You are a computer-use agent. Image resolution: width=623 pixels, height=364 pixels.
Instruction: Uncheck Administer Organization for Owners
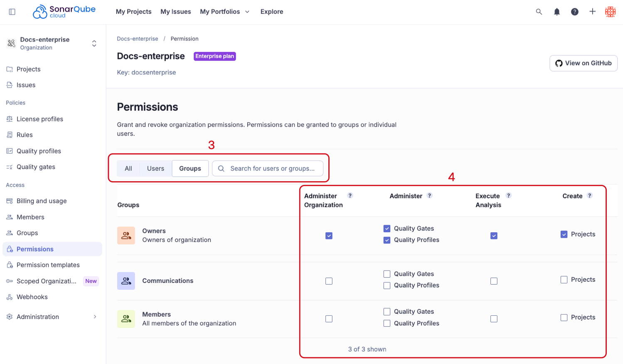pos(329,236)
